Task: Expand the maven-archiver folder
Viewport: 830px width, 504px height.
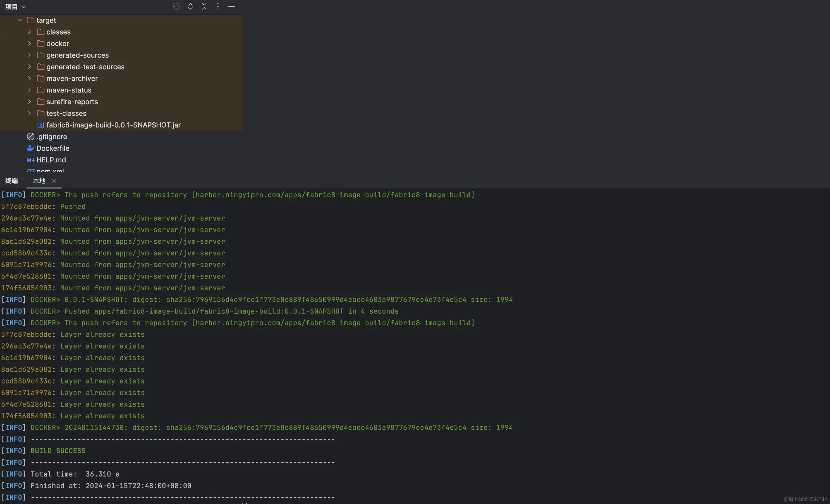Action: 29,78
